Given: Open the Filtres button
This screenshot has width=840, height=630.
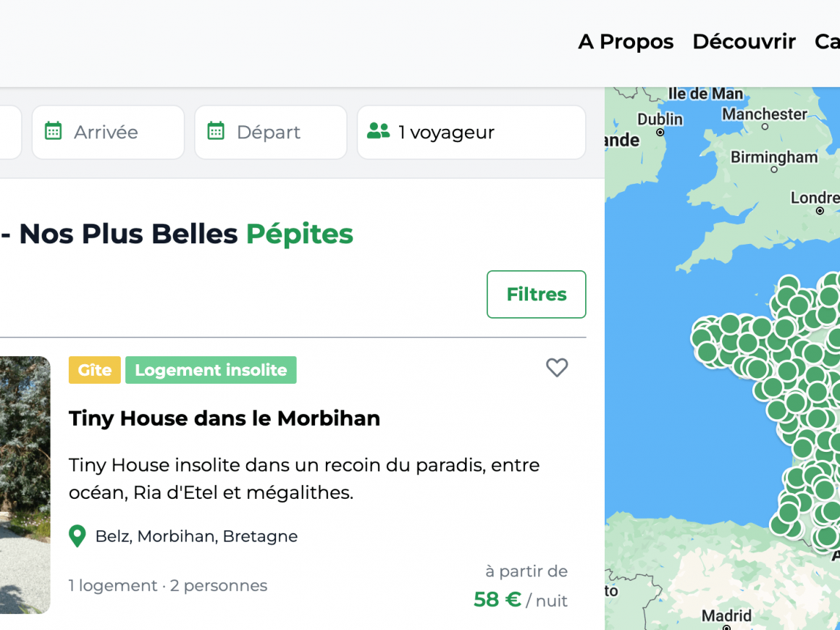Looking at the screenshot, I should pos(537,294).
